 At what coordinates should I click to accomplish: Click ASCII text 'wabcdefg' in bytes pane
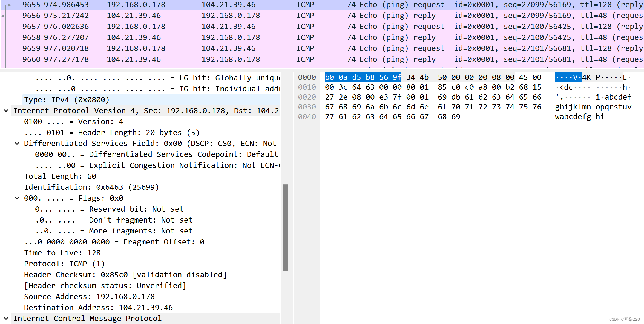pos(573,117)
